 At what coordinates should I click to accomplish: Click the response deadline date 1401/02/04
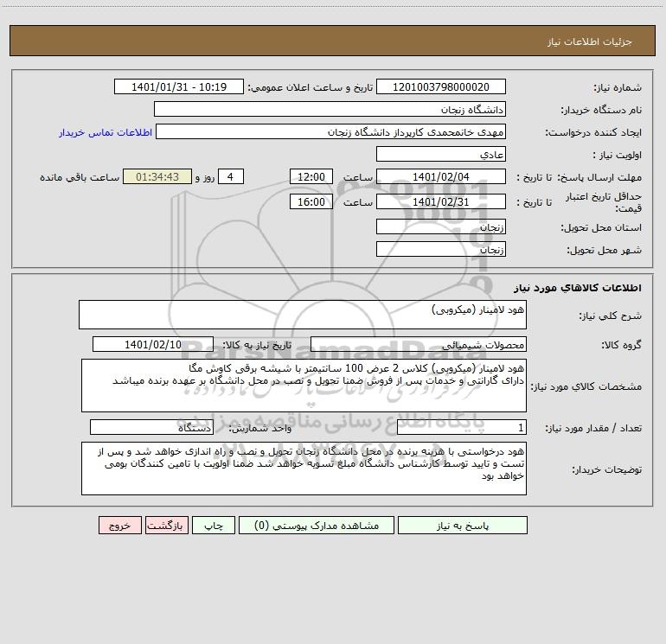[x=441, y=176]
